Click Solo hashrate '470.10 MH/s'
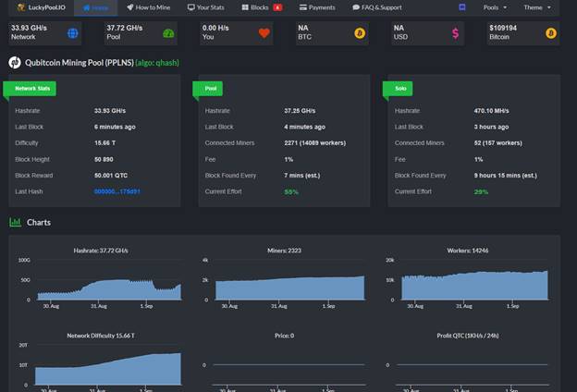Screen dimensions: 577x392 pos(491,110)
